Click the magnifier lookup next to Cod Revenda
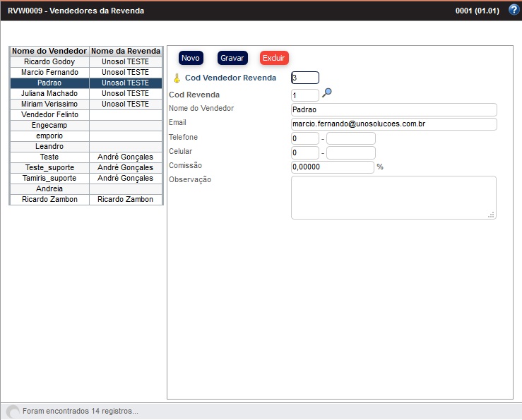The height and width of the screenshot is (420, 522). 327,93
